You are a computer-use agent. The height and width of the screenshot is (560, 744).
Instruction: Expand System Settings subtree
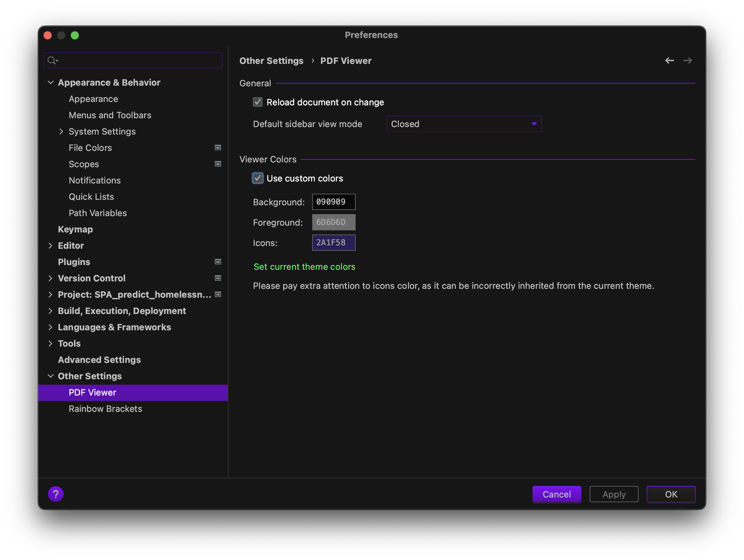point(61,131)
